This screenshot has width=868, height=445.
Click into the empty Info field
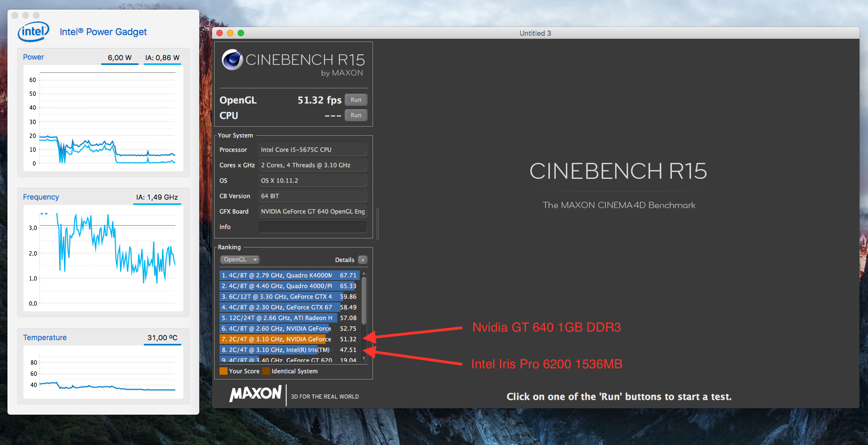313,227
